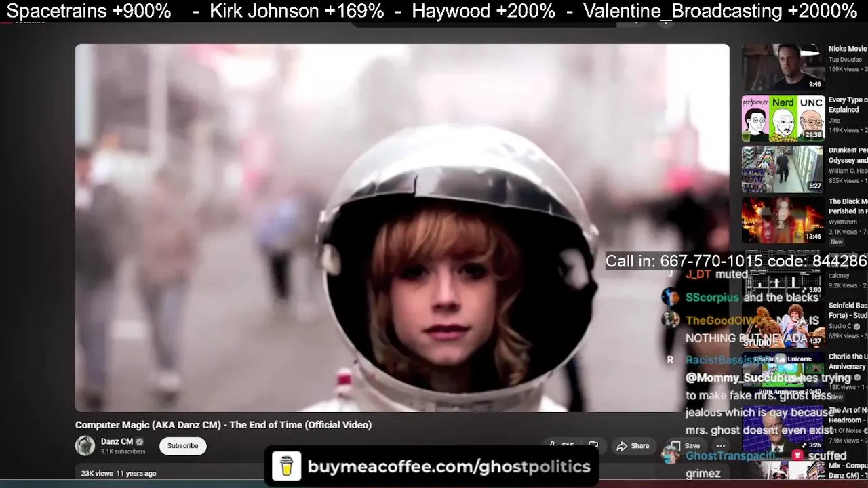
Task: Click the Share arrow button
Action: (633, 446)
